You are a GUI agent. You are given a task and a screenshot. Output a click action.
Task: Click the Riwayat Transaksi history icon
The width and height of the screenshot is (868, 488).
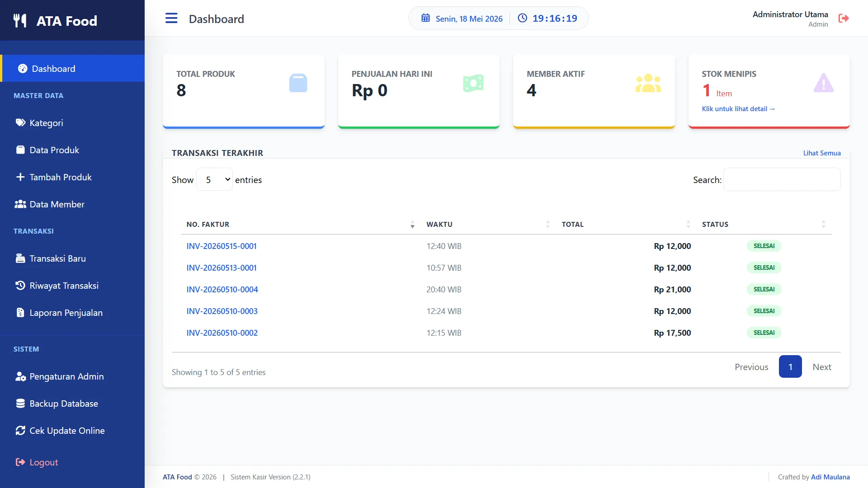click(x=20, y=286)
